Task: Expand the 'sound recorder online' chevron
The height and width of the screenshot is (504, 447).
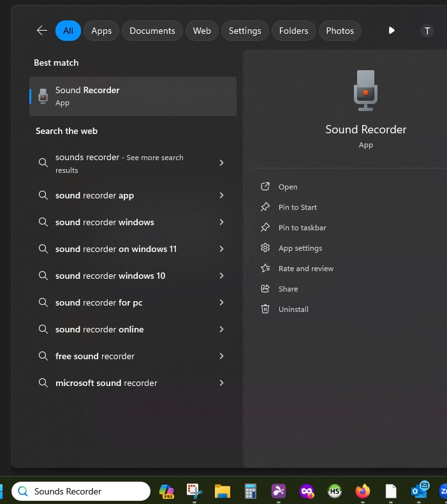Action: 221,329
